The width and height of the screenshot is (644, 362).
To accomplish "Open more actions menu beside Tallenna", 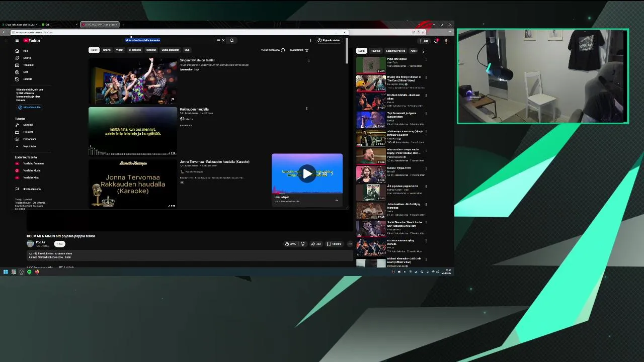I will click(x=350, y=244).
